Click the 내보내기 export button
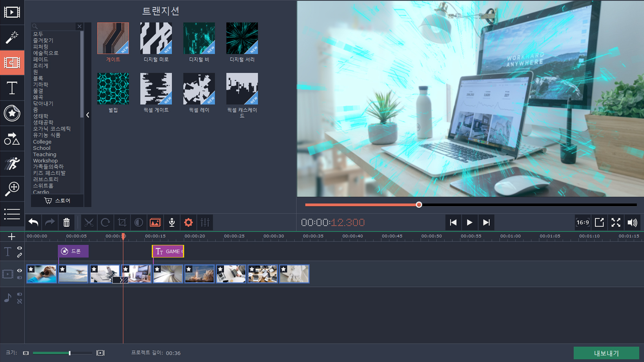This screenshot has height=362, width=644. pos(606,353)
